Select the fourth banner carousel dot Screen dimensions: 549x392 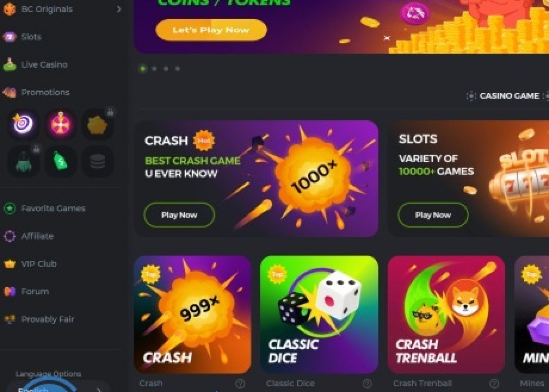pyautogui.click(x=177, y=69)
